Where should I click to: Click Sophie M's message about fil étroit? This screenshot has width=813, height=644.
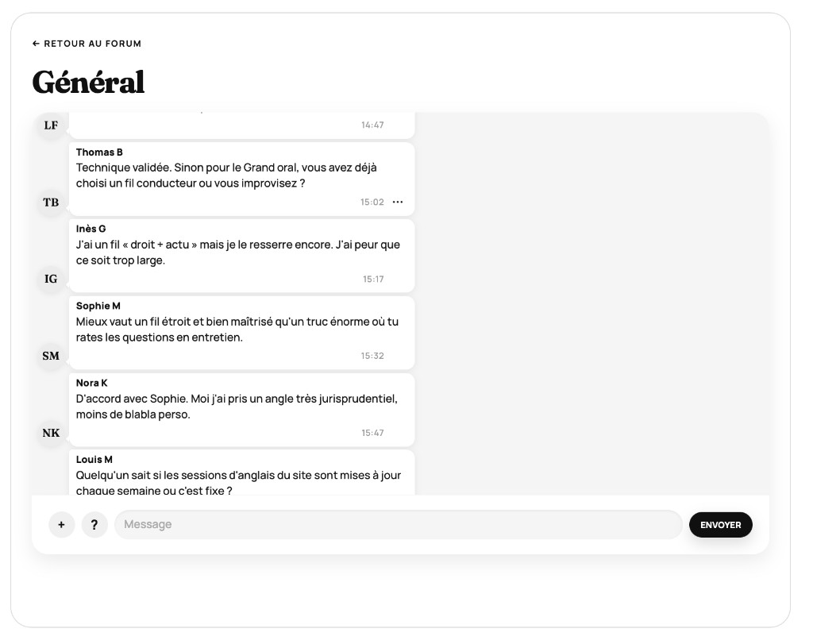tap(241, 333)
